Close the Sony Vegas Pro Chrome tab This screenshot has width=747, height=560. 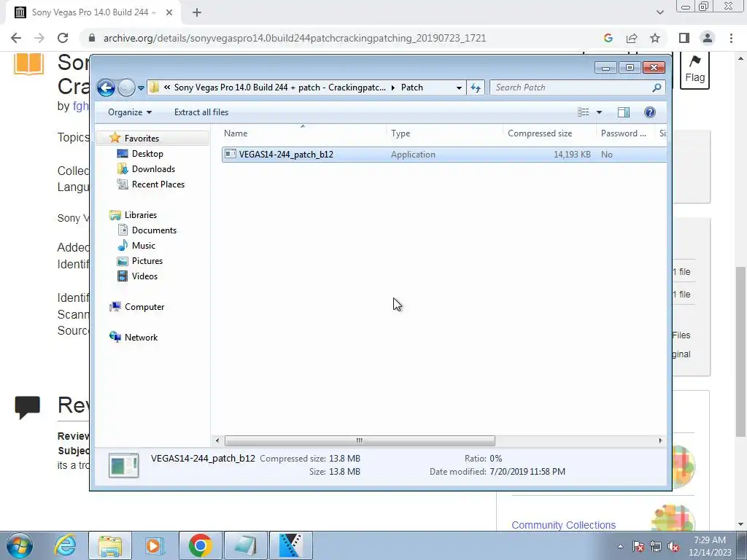pos(169,12)
